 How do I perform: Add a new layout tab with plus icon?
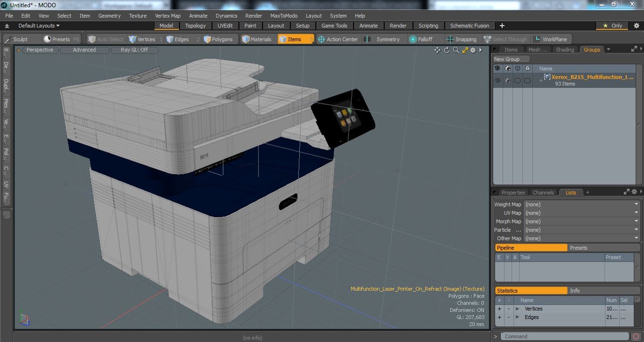(502, 25)
